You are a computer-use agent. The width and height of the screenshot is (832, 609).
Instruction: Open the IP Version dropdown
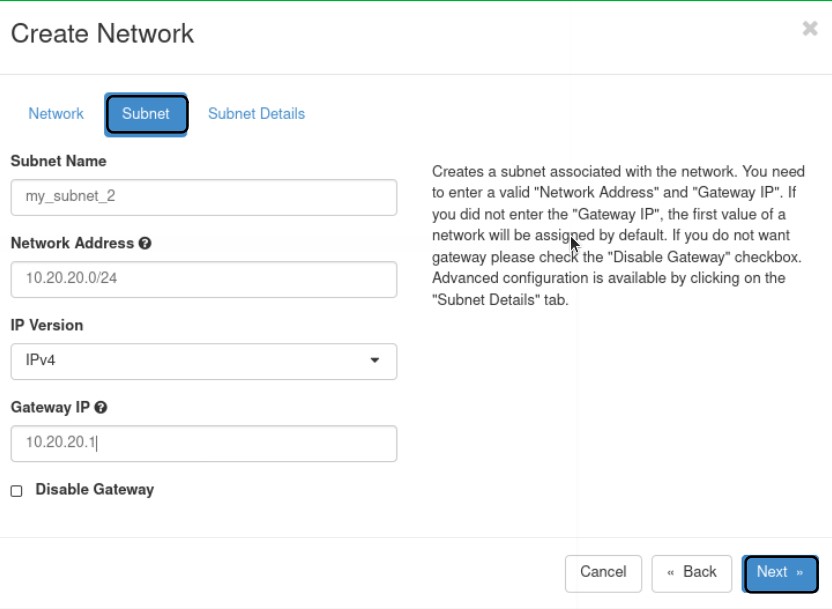point(204,361)
